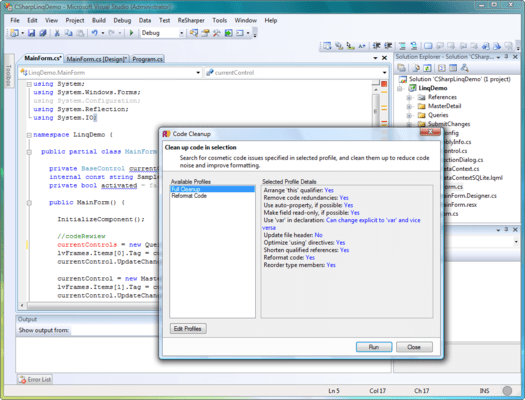Switch to the Program.cs tab

[x=147, y=59]
